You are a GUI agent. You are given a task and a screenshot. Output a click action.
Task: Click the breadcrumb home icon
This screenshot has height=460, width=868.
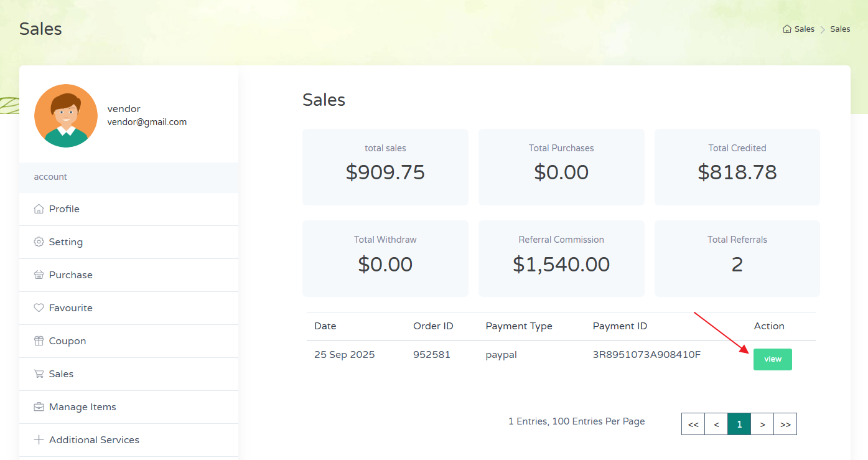click(787, 29)
